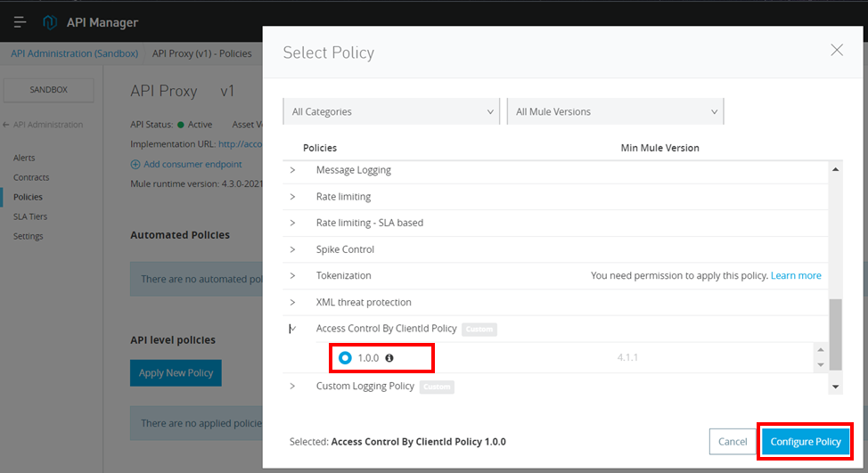The height and width of the screenshot is (473, 868).
Task: Collapse Access Control By ClientId Policy
Action: tap(292, 329)
